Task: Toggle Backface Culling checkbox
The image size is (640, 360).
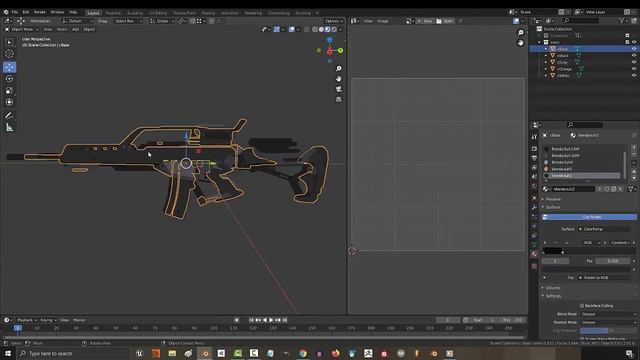Action: point(582,306)
